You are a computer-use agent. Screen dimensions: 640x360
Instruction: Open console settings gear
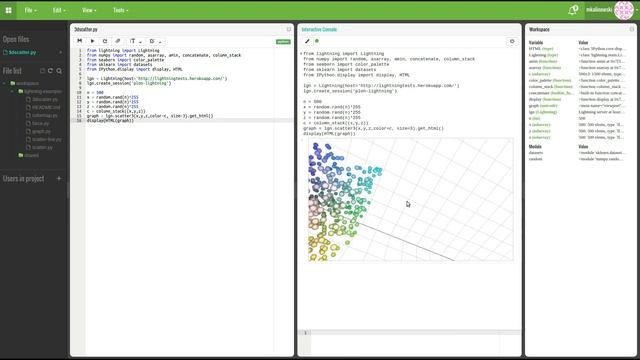coord(512,41)
